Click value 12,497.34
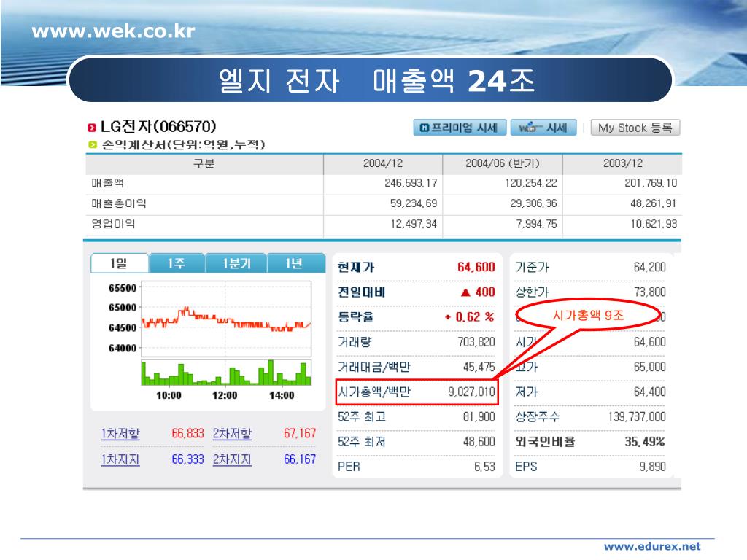Screen dimensions: 747x560 pyautogui.click(x=414, y=223)
